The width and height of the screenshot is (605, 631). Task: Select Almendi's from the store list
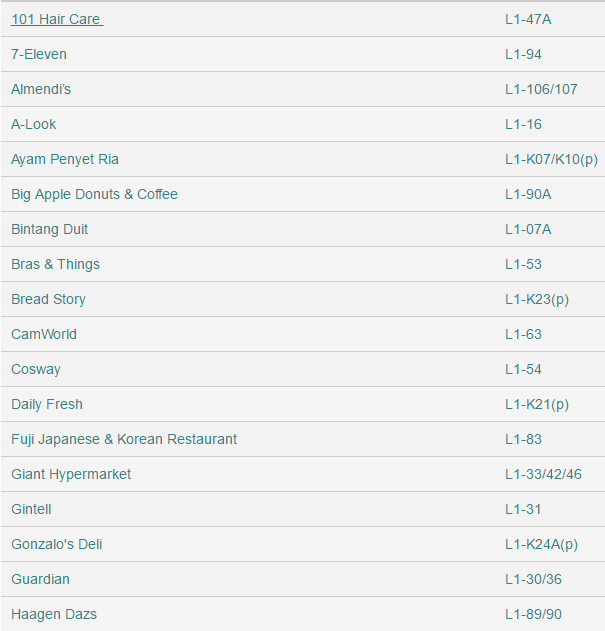point(41,89)
